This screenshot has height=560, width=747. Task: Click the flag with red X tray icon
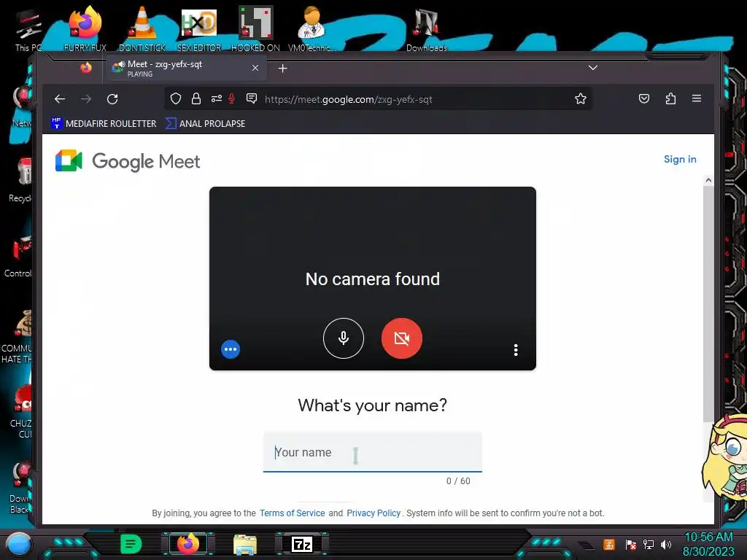pos(631,544)
